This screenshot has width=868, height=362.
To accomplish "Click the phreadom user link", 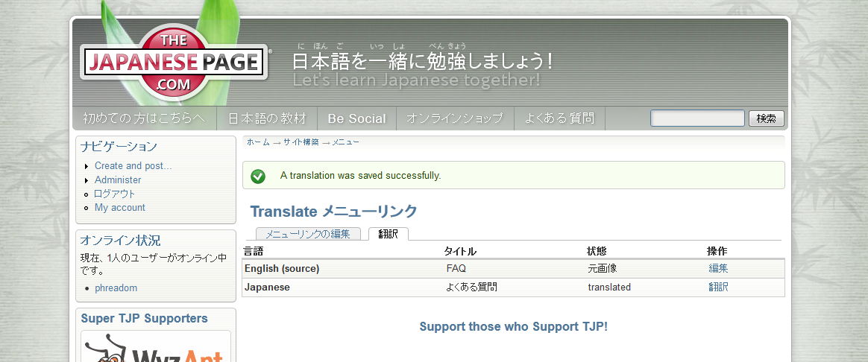I will [x=116, y=288].
